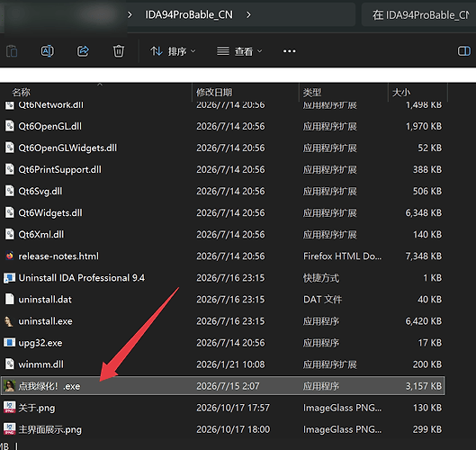Click DAT 文件 type cell

pyautogui.click(x=322, y=300)
